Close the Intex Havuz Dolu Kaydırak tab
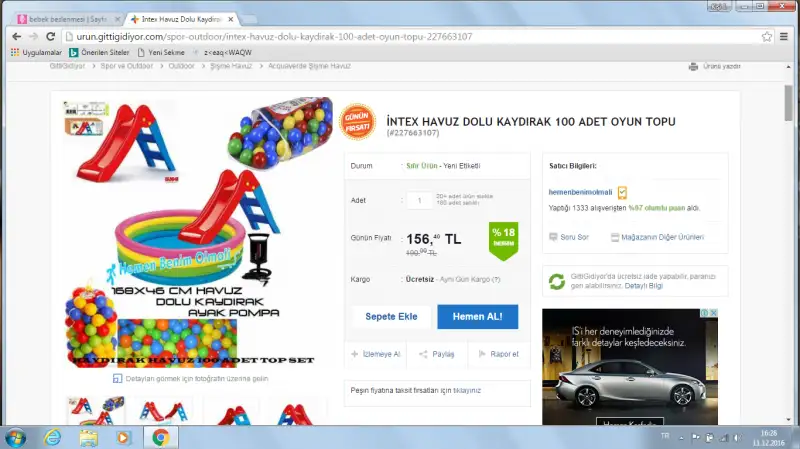The image size is (800, 449). click(x=231, y=19)
